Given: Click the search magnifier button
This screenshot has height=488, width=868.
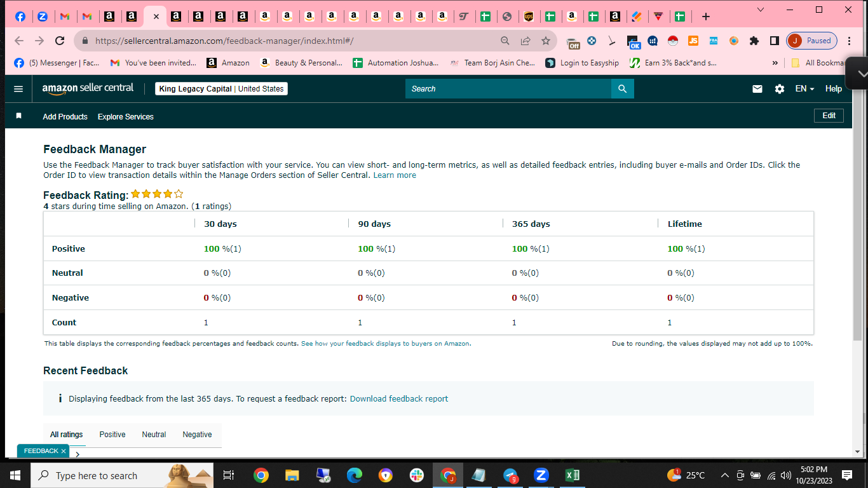Looking at the screenshot, I should pyautogui.click(x=622, y=89).
